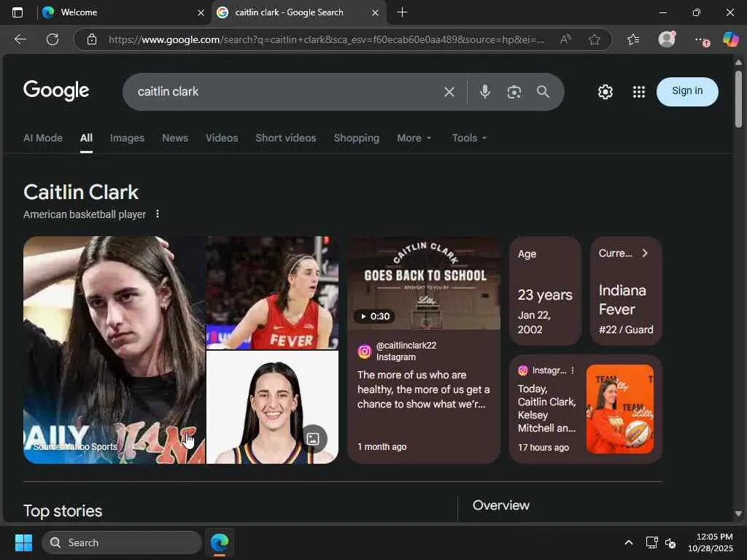Open the Yahoo Sports sourced photo
Viewport: 747px width, 560px height.
click(115, 350)
